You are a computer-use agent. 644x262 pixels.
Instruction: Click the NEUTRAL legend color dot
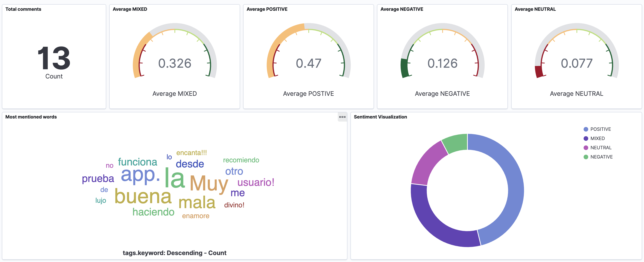(586, 148)
